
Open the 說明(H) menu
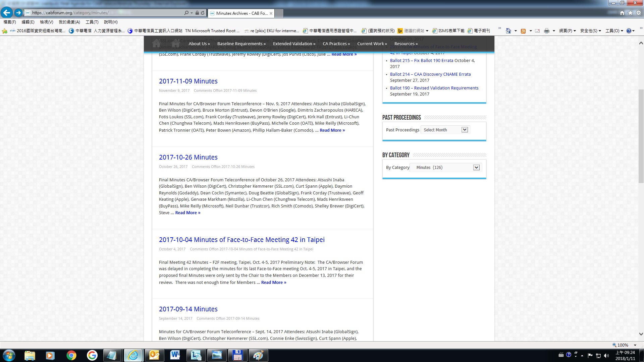click(111, 22)
